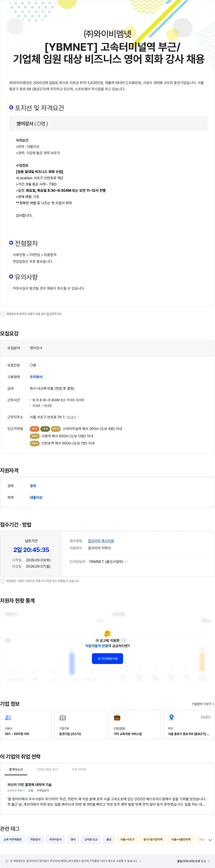Open 지도보기 next to 반포동 address
215x868 pixels.
pos(71,417)
